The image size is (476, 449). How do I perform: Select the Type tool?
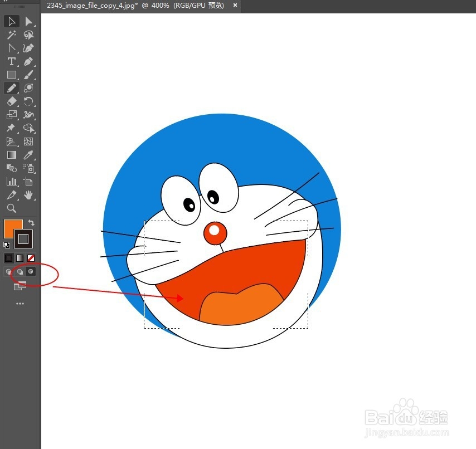12,62
